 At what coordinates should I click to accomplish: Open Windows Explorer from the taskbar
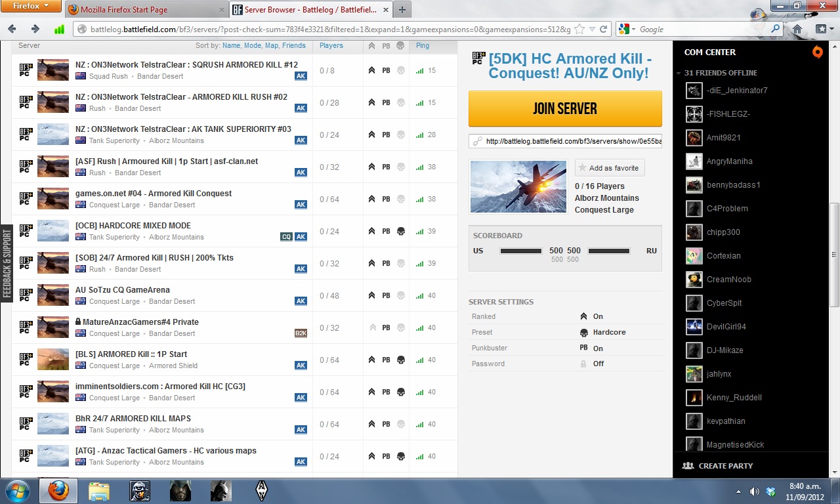pyautogui.click(x=99, y=491)
